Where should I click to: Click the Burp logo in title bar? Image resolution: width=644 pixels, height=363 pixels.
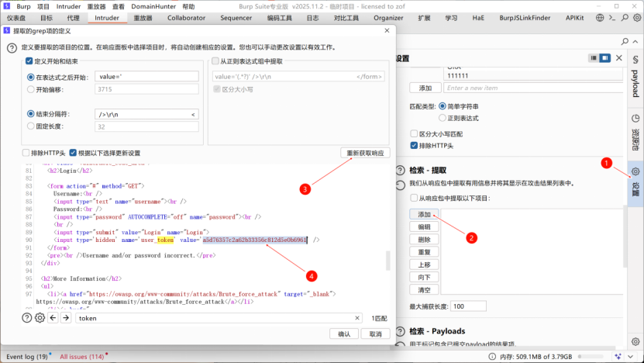click(6, 6)
